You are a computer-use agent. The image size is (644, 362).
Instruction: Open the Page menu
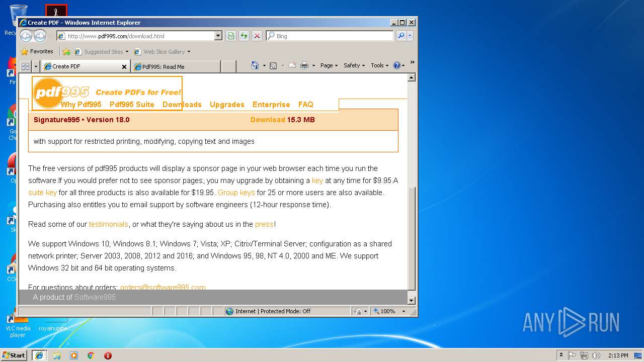point(329,65)
